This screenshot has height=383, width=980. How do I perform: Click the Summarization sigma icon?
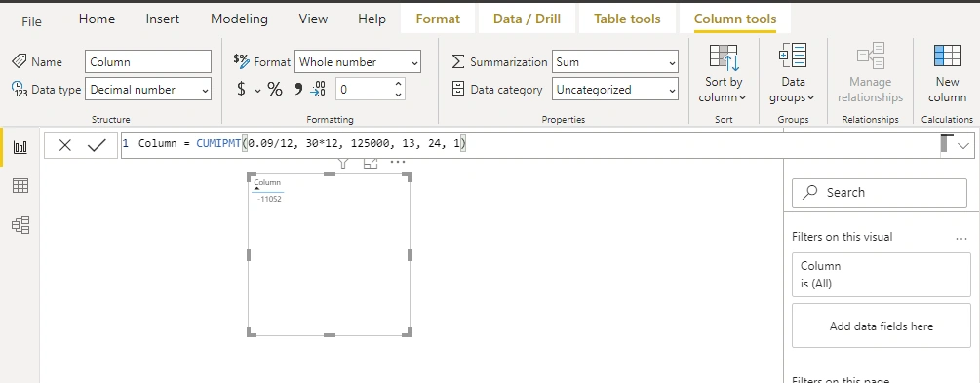pyautogui.click(x=458, y=61)
